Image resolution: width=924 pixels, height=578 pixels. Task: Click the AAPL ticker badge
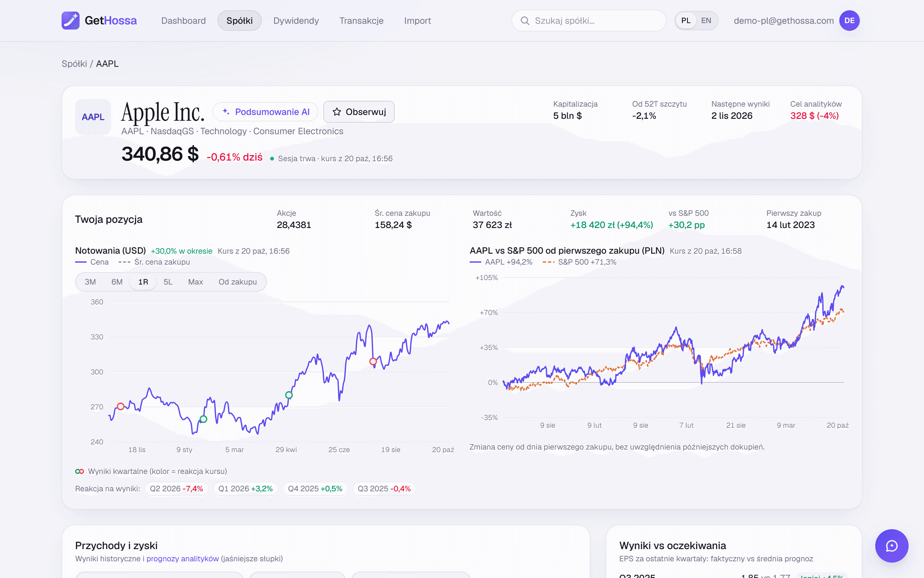click(x=93, y=117)
